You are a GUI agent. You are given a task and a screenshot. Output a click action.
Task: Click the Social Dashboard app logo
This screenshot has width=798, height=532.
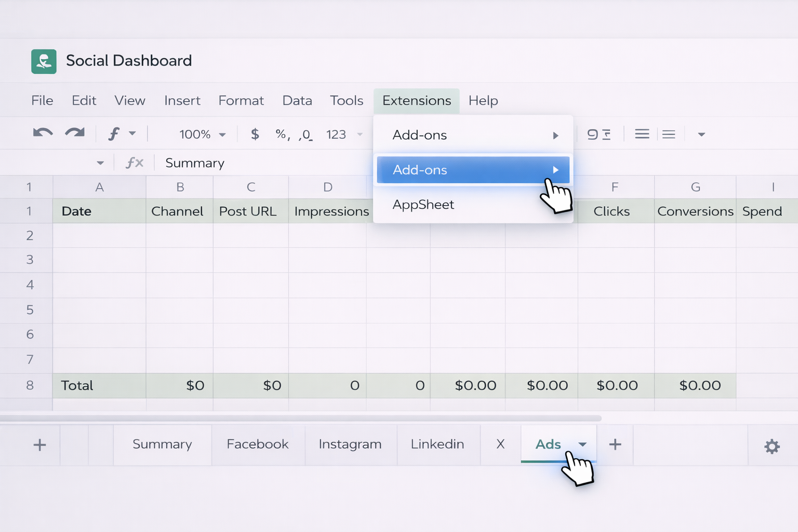click(x=44, y=61)
